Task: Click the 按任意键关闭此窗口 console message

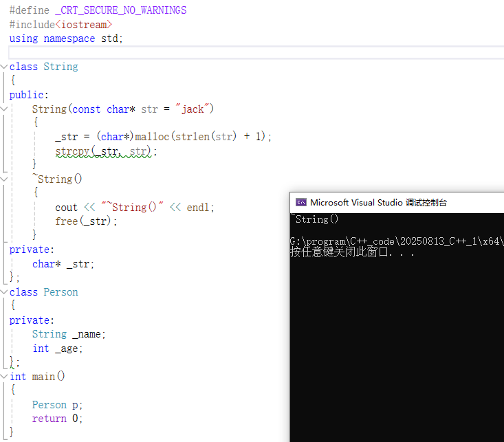Action: [x=352, y=252]
